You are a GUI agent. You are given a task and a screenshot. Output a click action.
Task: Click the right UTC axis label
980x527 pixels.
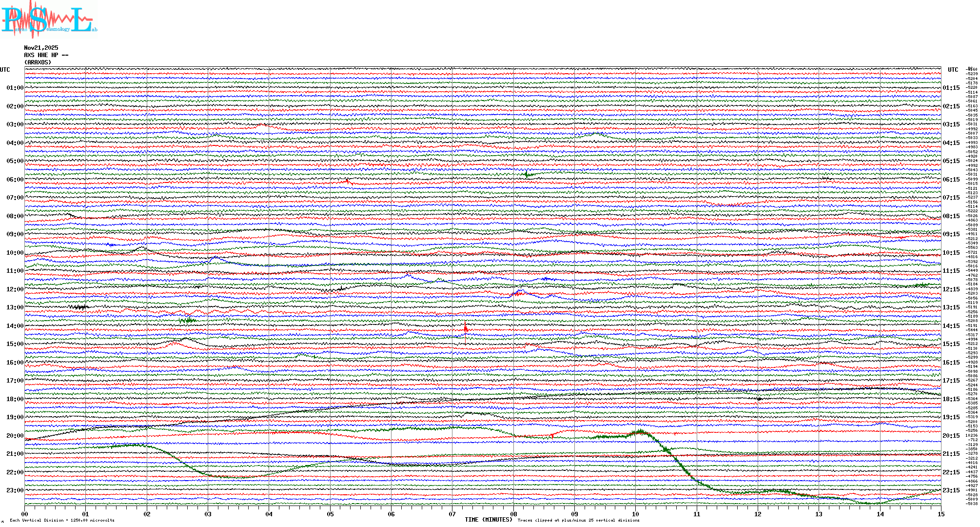click(953, 70)
